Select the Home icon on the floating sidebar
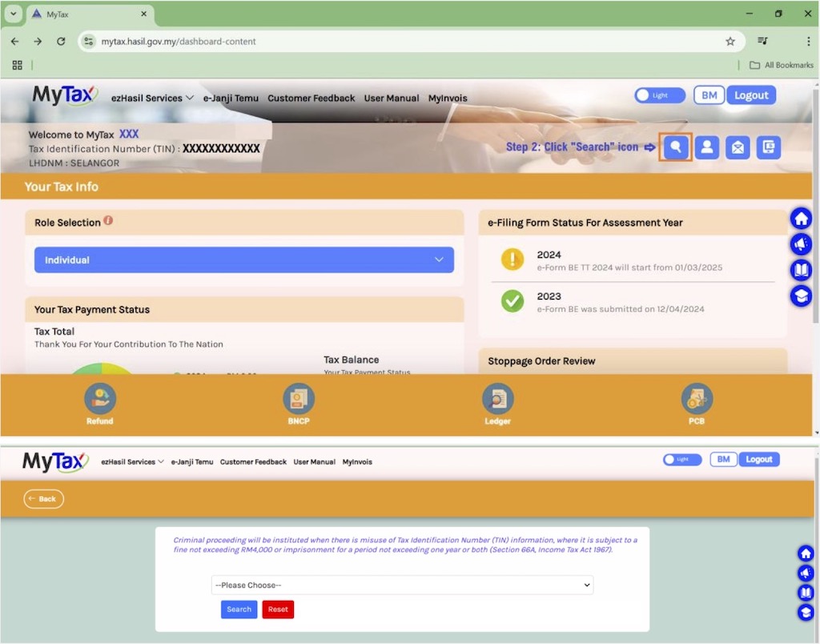This screenshot has height=644, width=820. tap(801, 218)
